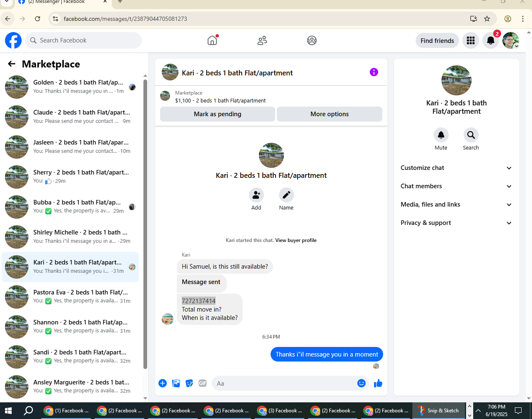Expand Customize chat section

click(x=457, y=168)
